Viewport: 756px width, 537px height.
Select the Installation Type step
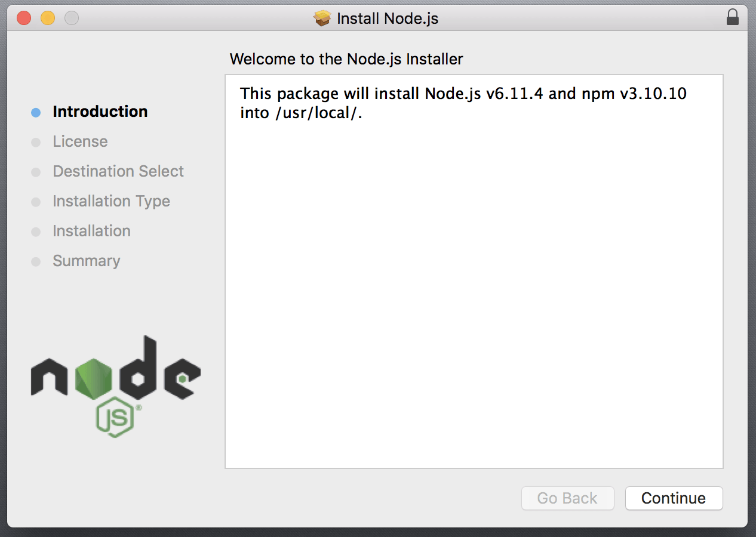[x=111, y=201]
